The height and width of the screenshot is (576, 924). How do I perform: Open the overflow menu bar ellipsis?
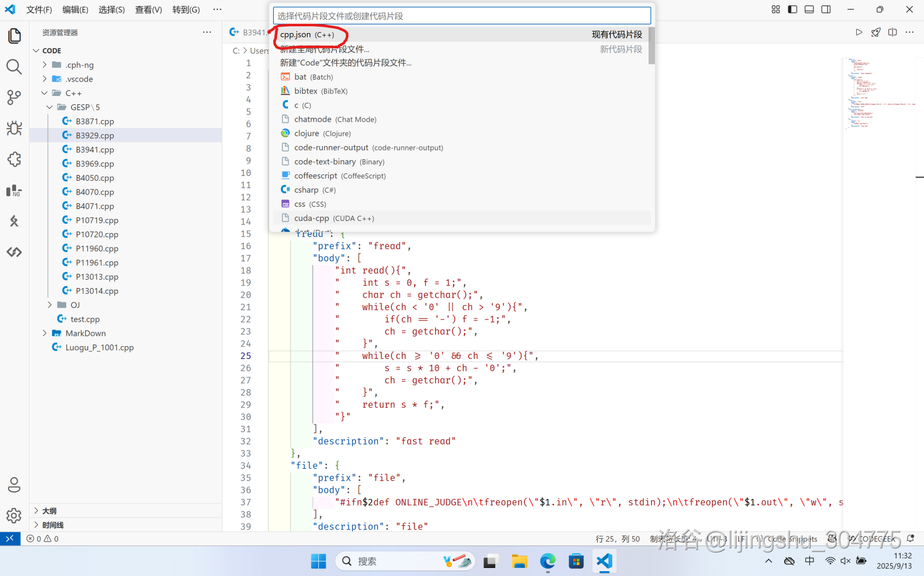click(x=217, y=10)
